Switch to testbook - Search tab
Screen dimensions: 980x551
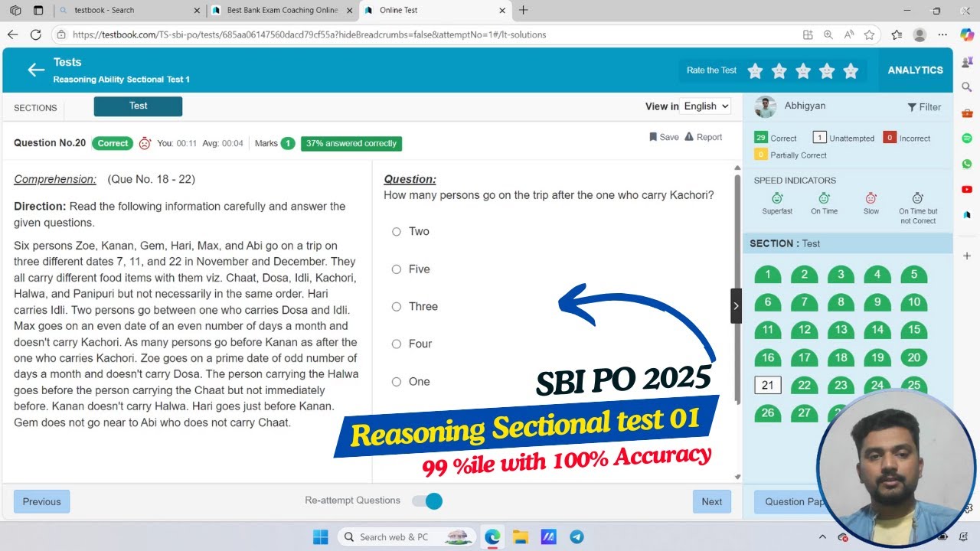[130, 11]
